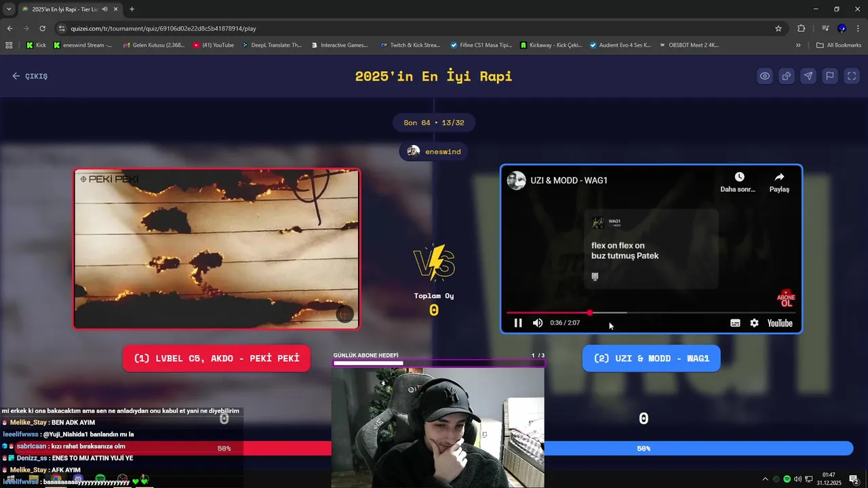868x488 pixels.
Task: Open the apps grid in bookmarks bar
Action: pyautogui.click(x=9, y=45)
